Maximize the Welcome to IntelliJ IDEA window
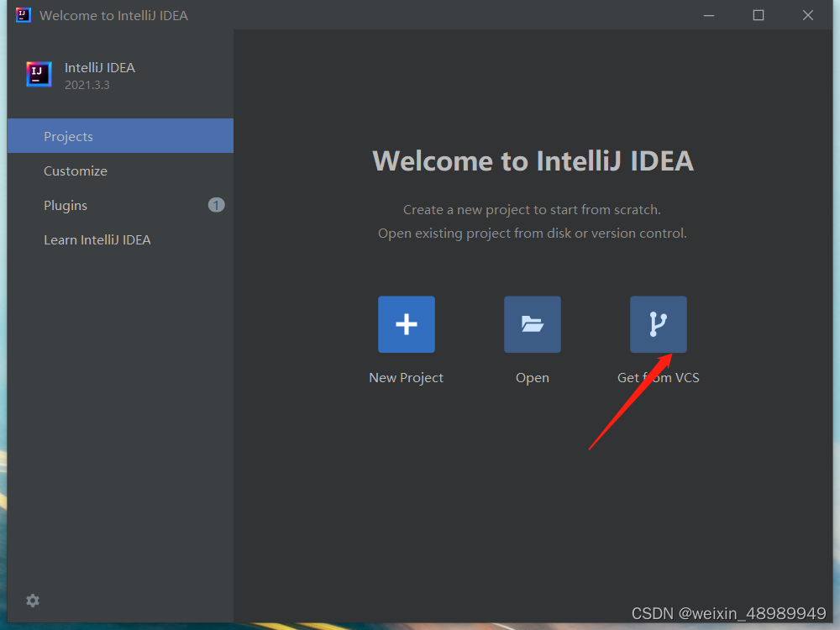The width and height of the screenshot is (840, 630). point(758,15)
